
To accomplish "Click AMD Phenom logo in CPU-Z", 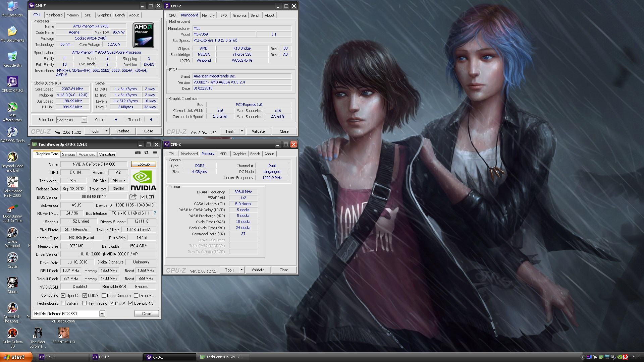I will tap(143, 35).
